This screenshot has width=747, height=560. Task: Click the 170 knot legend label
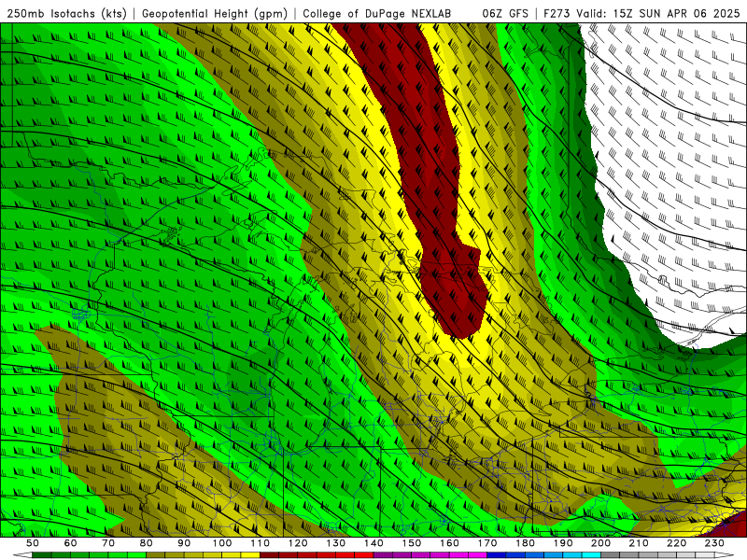(x=487, y=543)
